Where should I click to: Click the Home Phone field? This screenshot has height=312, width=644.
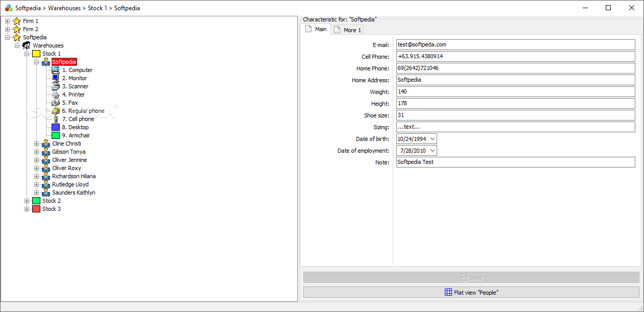tap(515, 68)
